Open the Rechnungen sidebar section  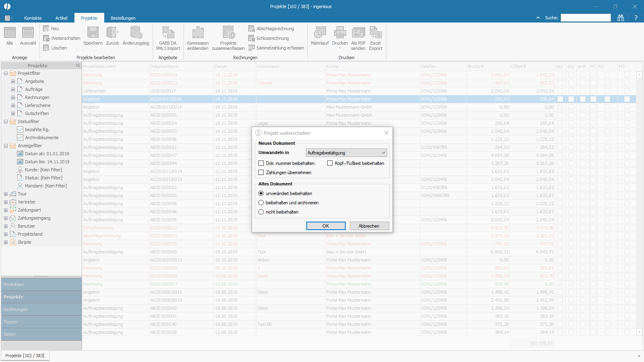tap(41, 309)
